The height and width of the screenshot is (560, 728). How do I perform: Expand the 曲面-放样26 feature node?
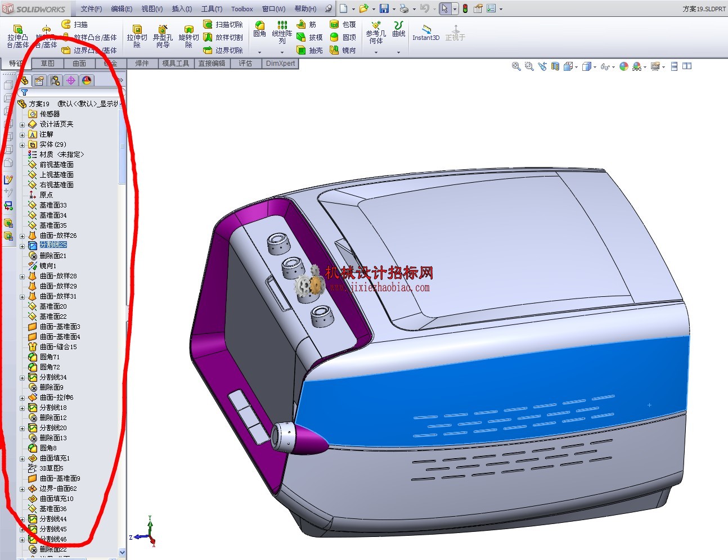click(x=23, y=236)
